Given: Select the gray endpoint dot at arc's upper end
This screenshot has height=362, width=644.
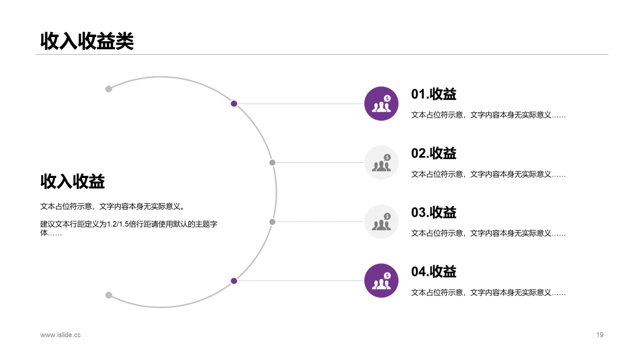Looking at the screenshot, I should click(109, 89).
